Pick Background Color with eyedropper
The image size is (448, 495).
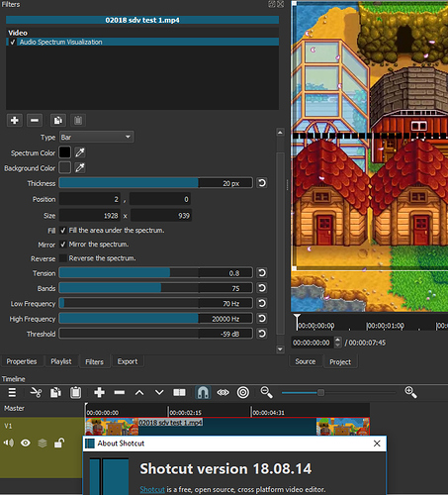(80, 167)
